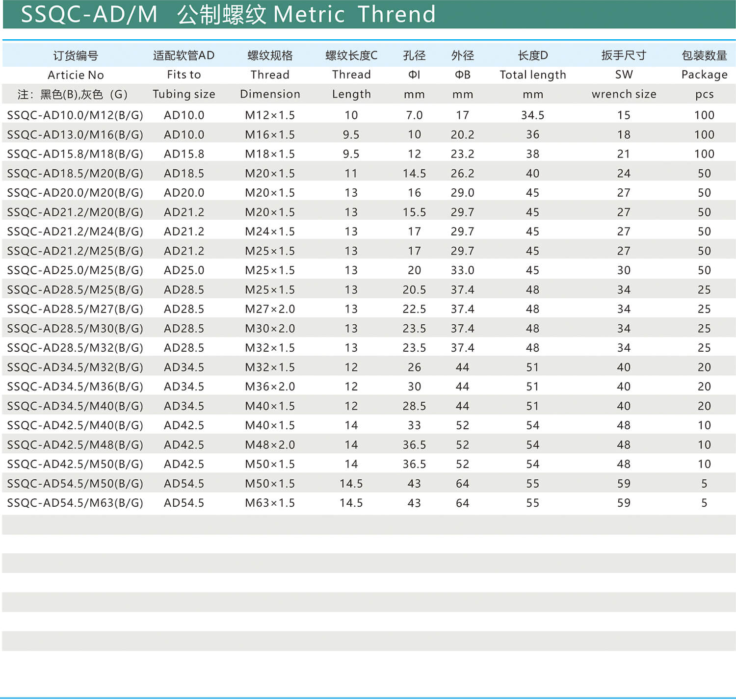Select article SSQC-AD42.5/M48(B/G)
736x700 pixels.
click(x=75, y=445)
